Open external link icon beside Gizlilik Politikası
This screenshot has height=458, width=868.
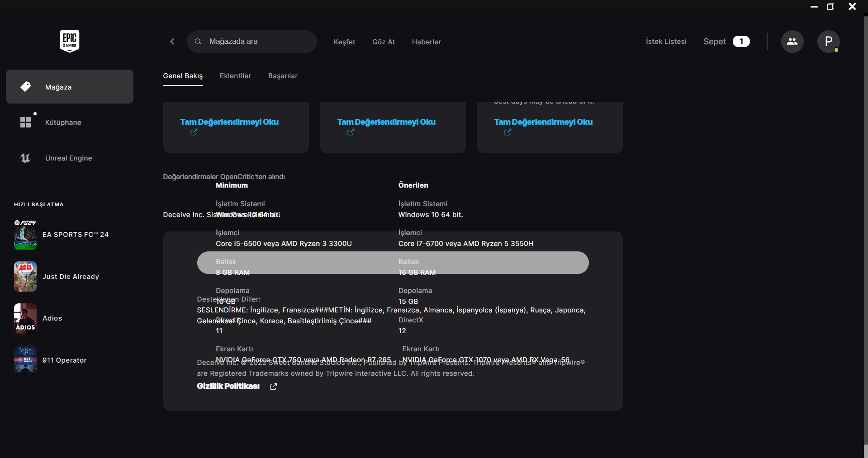tap(273, 387)
